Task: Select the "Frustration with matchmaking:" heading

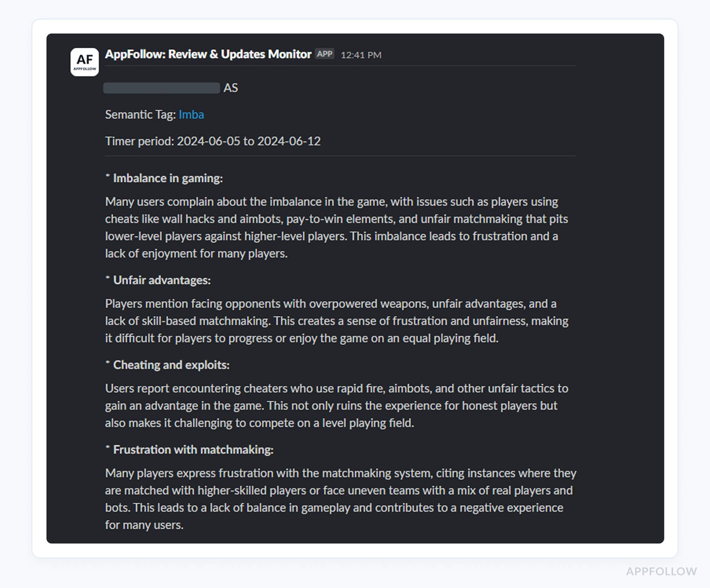Action: [x=193, y=450]
